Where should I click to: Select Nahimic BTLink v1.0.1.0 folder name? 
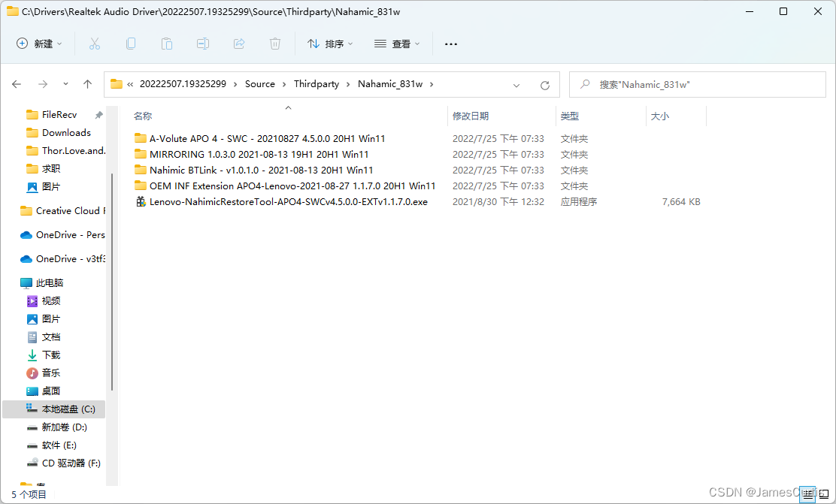pyautogui.click(x=262, y=170)
